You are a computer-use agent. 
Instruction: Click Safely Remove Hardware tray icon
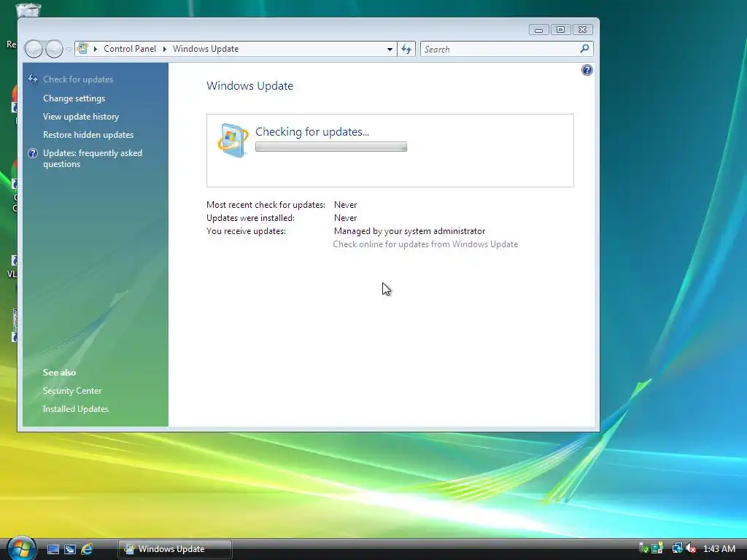point(643,548)
